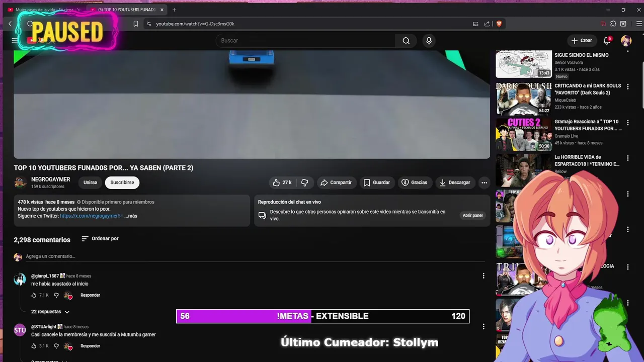Open Gramajo Reacciona TOP 10 thumbnail
The image size is (644, 362).
pyautogui.click(x=524, y=135)
